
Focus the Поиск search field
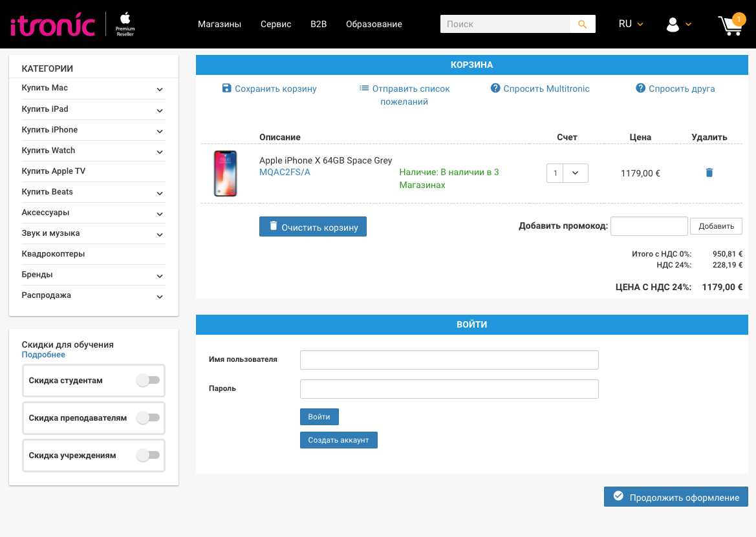click(x=505, y=24)
